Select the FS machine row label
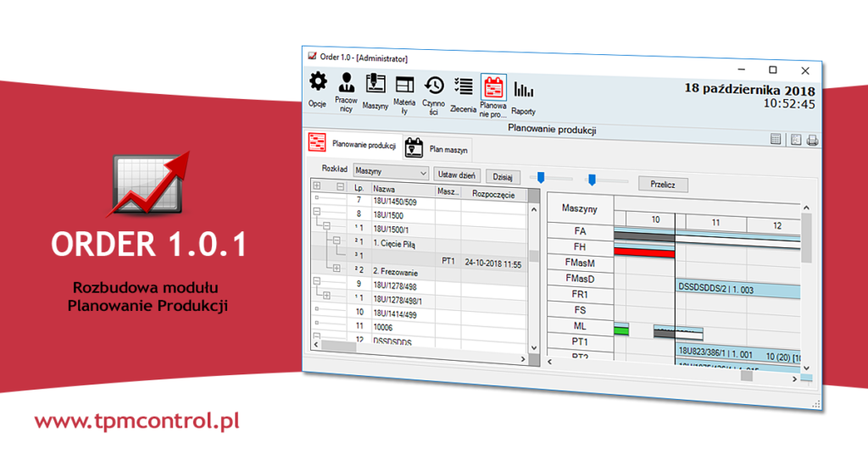This screenshot has height=454, width=868. (x=580, y=310)
